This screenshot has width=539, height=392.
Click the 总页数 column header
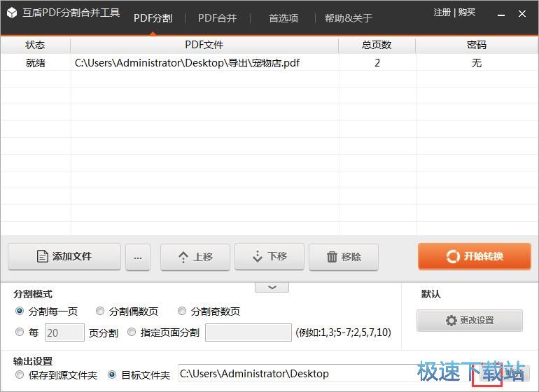(377, 45)
